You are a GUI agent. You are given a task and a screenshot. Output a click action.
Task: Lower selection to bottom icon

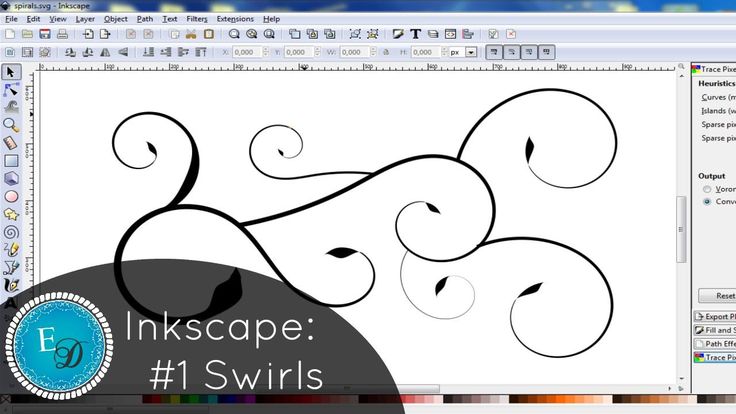(x=148, y=52)
